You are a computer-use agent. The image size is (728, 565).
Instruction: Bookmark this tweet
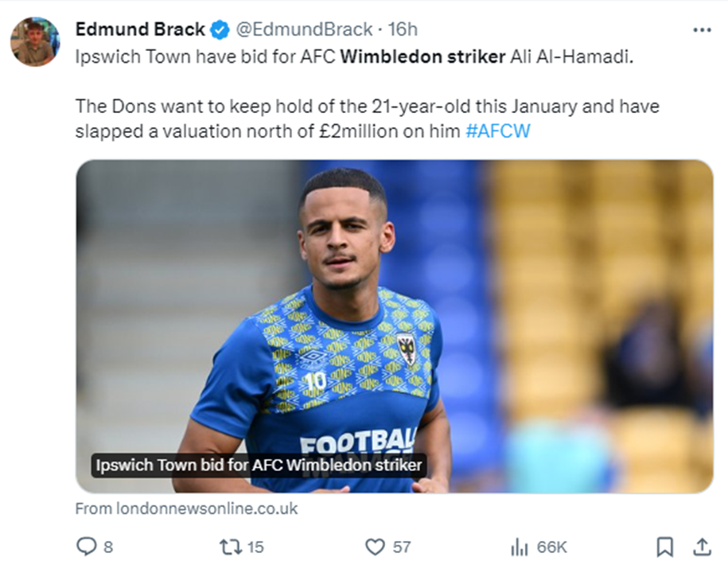tap(665, 547)
